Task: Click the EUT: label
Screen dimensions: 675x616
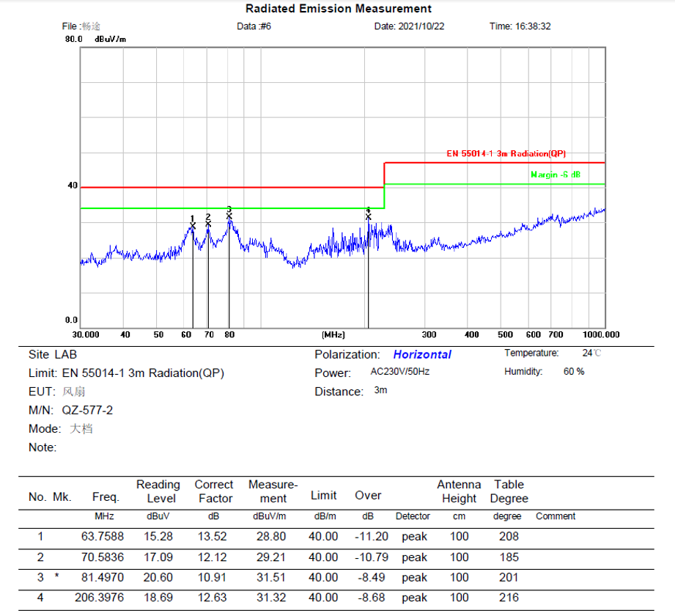Action: [42, 392]
